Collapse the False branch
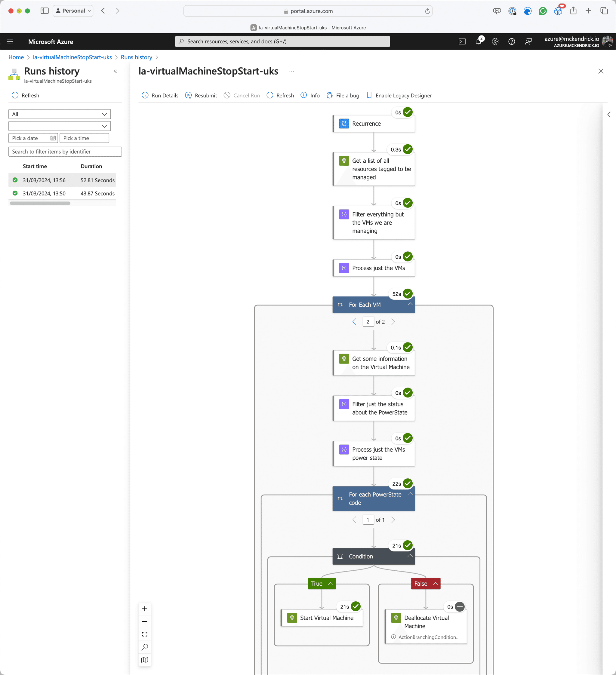 tap(436, 584)
